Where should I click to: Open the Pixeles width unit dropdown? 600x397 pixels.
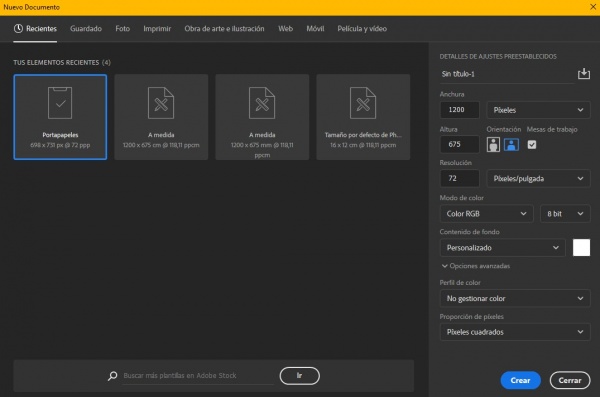538,110
